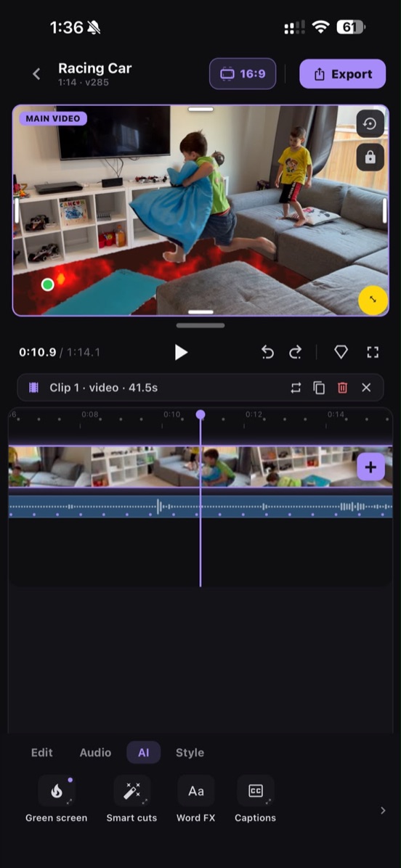Image resolution: width=401 pixels, height=868 pixels.
Task: Switch to the Audio tab
Action: (x=95, y=753)
